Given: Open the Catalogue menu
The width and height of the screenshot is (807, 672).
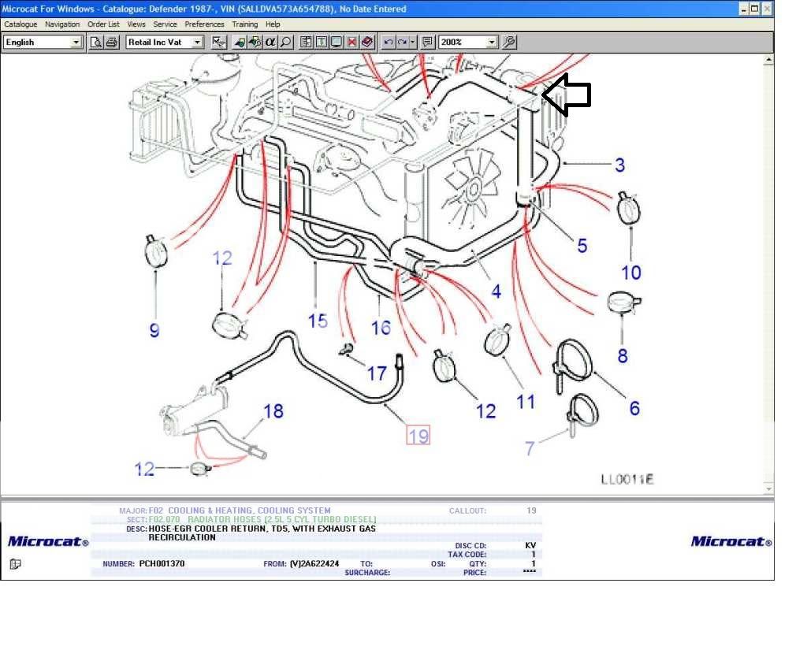Looking at the screenshot, I should (20, 24).
